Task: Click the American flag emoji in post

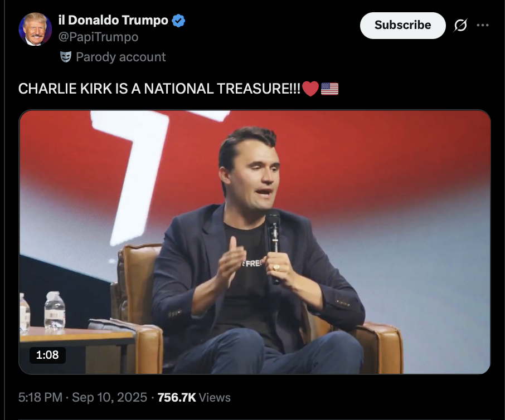Action: coord(330,89)
